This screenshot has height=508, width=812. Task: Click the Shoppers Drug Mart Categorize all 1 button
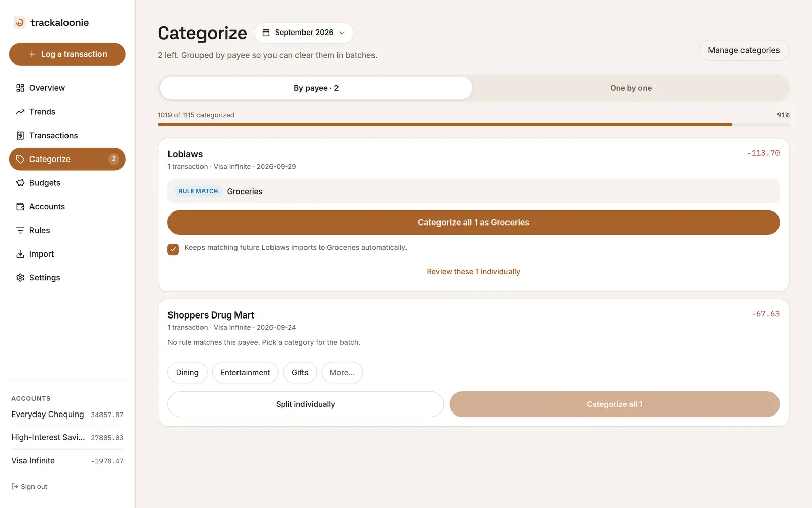(615, 404)
